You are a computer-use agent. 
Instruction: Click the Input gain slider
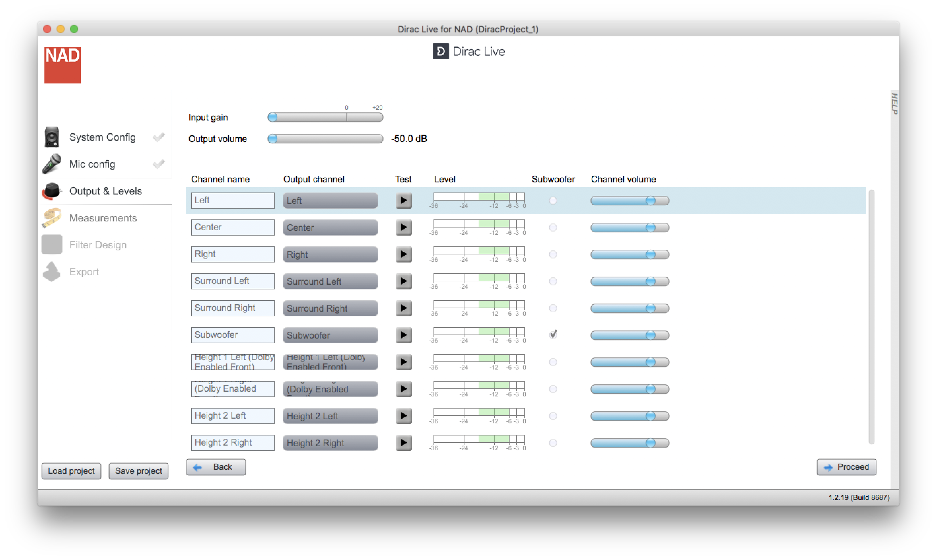point(325,117)
